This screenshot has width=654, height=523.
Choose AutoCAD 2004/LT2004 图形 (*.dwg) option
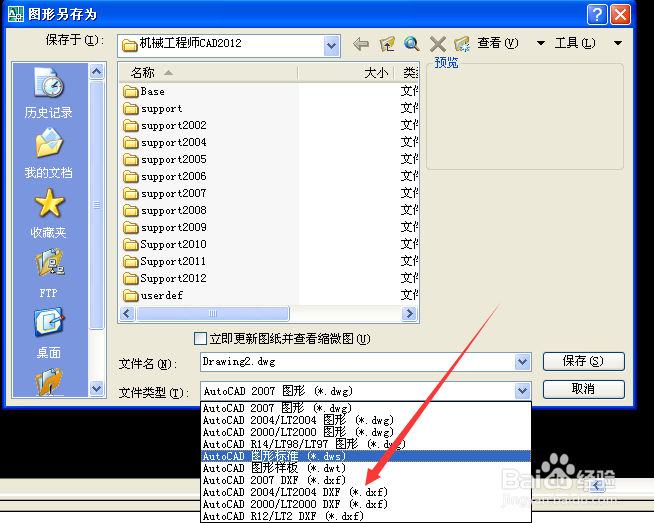click(x=366, y=420)
